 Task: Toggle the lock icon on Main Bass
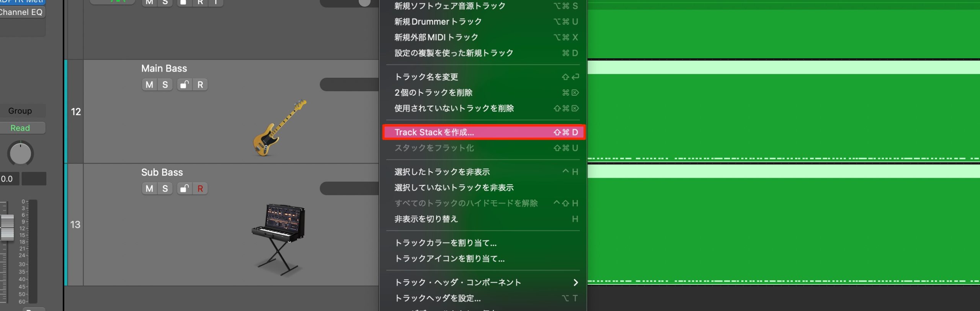coord(185,85)
